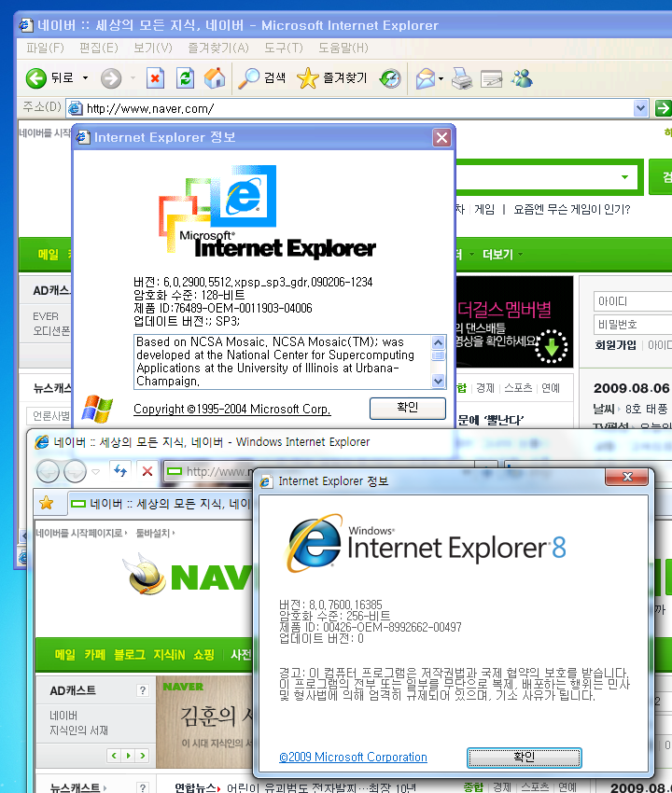Screen dimensions: 672x793
Task: Click IE8 Back round button
Action: [49, 471]
